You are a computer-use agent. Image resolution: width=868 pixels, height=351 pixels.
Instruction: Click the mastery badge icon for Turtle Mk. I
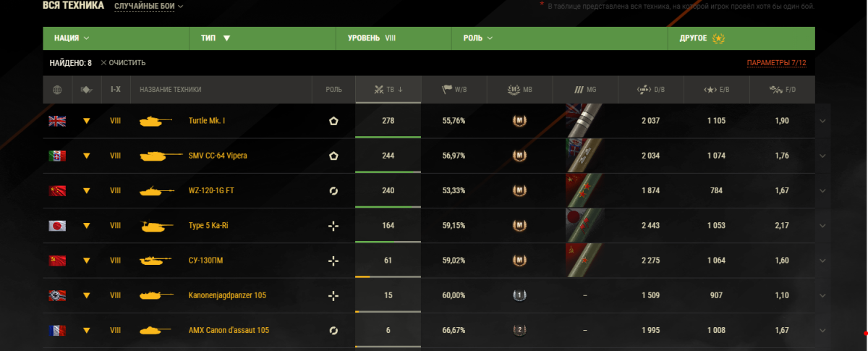[x=519, y=121]
